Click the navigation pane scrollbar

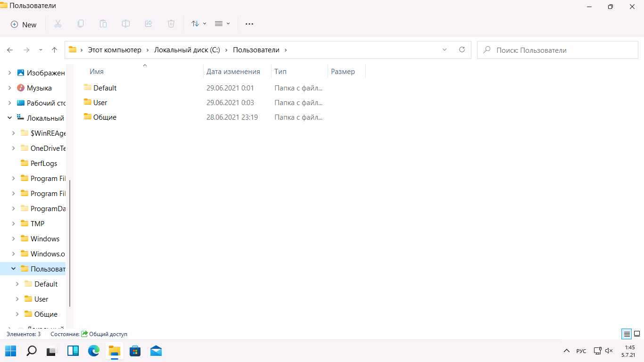pyautogui.click(x=70, y=243)
